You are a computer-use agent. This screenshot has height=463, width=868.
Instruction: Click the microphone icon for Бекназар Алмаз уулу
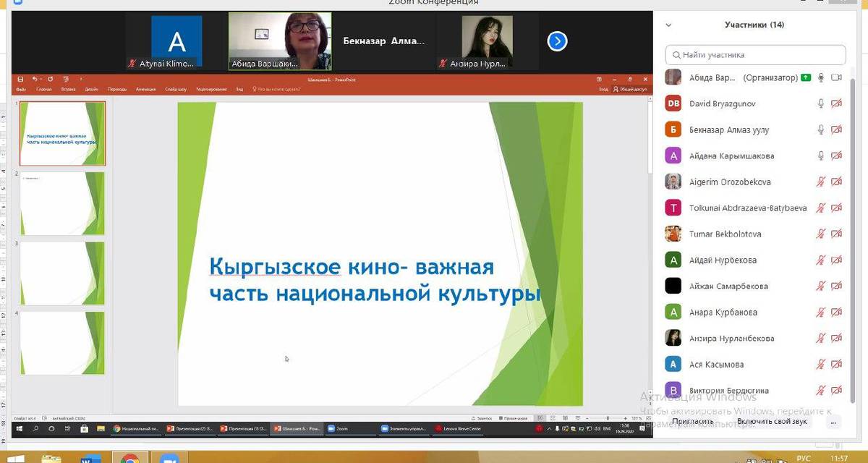click(821, 129)
